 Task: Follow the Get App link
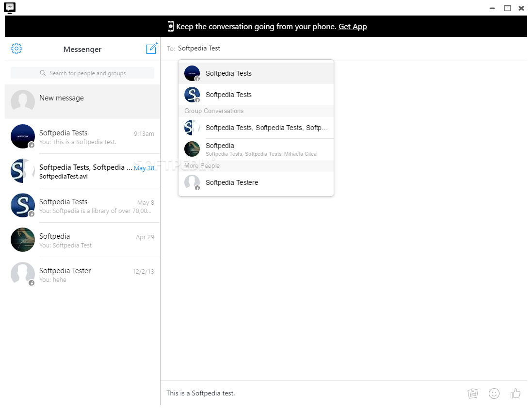coord(353,27)
